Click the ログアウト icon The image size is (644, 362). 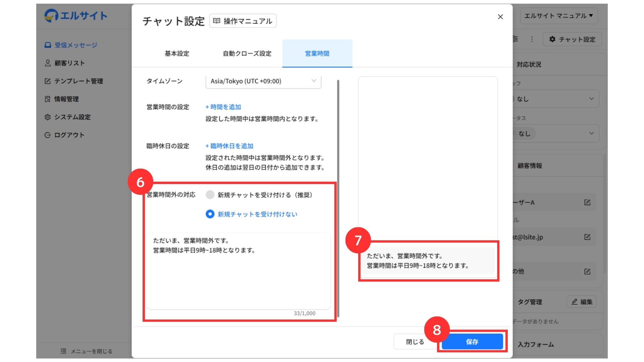[x=48, y=135]
